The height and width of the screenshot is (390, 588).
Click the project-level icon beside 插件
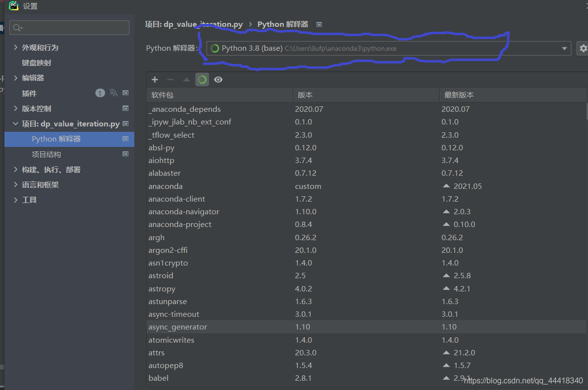[126, 93]
